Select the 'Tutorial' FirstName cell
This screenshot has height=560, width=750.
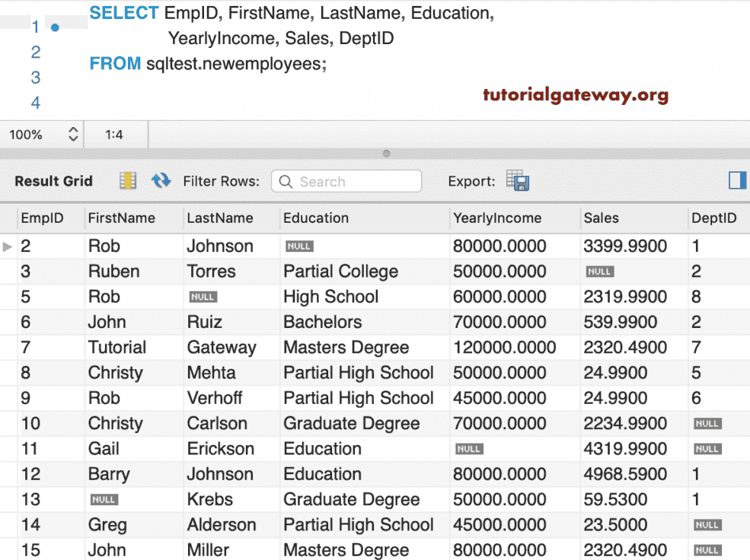[117, 348]
